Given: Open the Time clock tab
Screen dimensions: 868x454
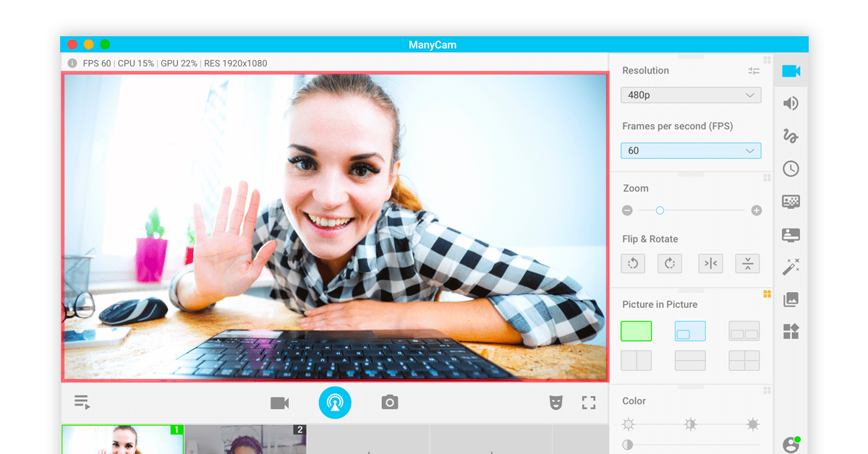Looking at the screenshot, I should tap(791, 168).
